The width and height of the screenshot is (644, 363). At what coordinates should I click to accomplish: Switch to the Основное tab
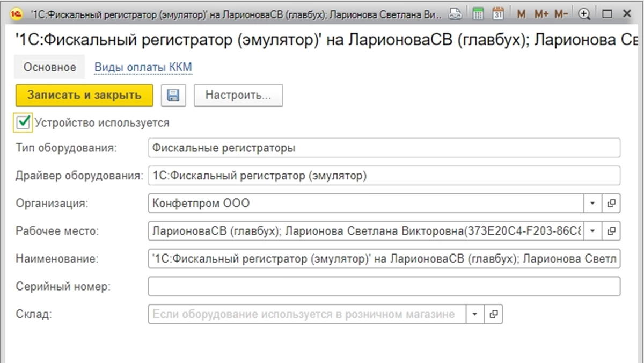click(x=50, y=68)
